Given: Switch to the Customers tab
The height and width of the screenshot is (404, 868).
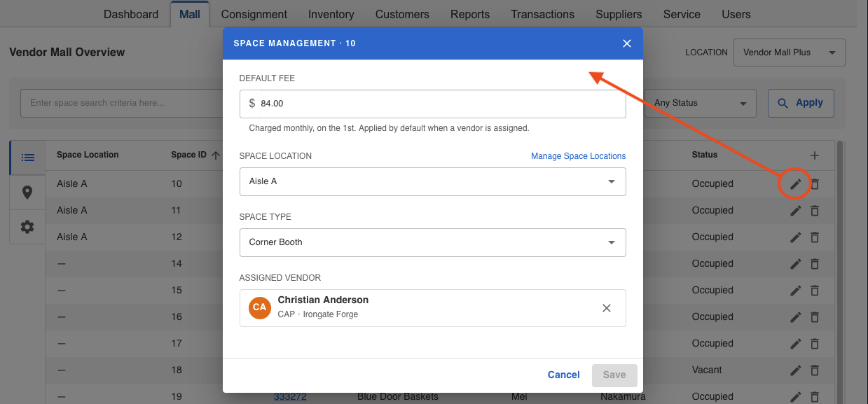Looking at the screenshot, I should coord(402,14).
